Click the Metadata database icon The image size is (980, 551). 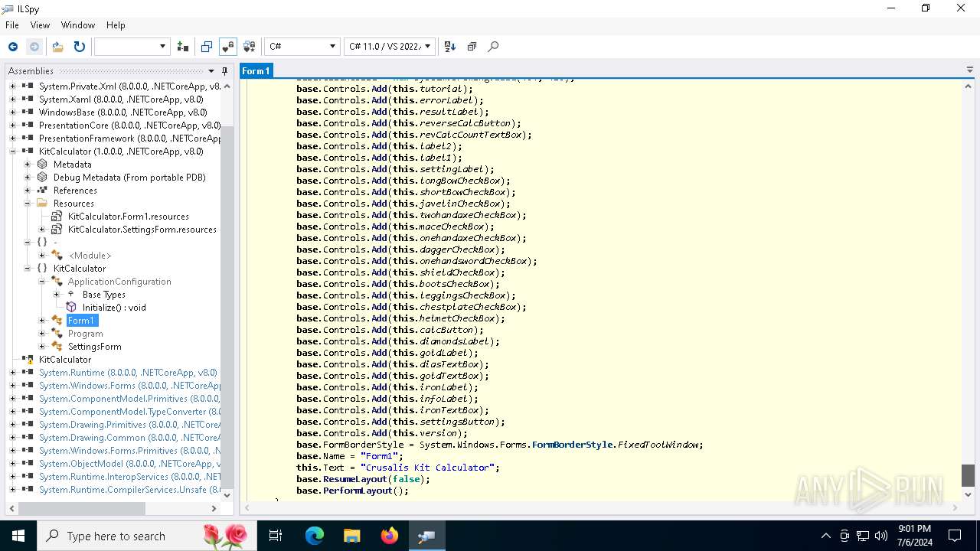41,165
